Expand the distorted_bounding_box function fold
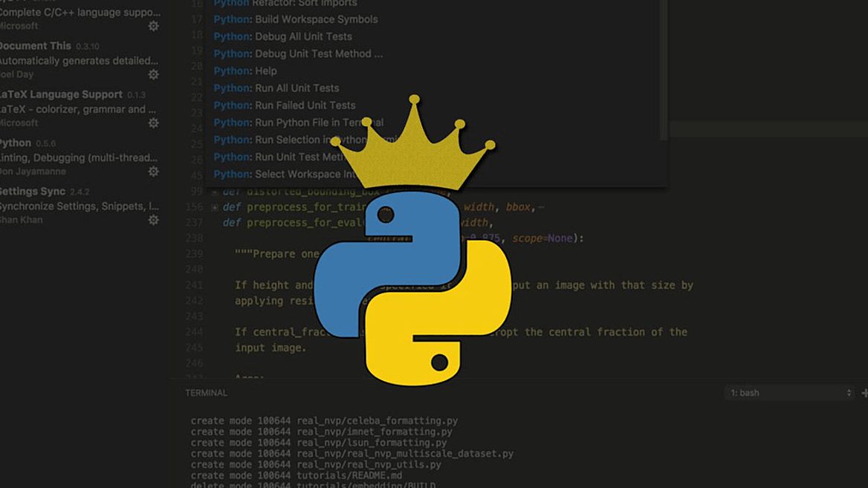Screen dimensions: 868x488 [x=214, y=191]
